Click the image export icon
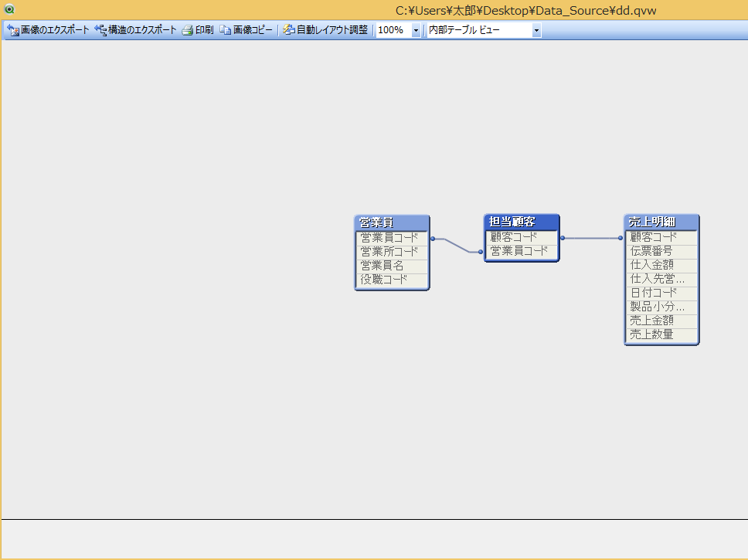Image resolution: width=748 pixels, height=560 pixels. click(13, 30)
